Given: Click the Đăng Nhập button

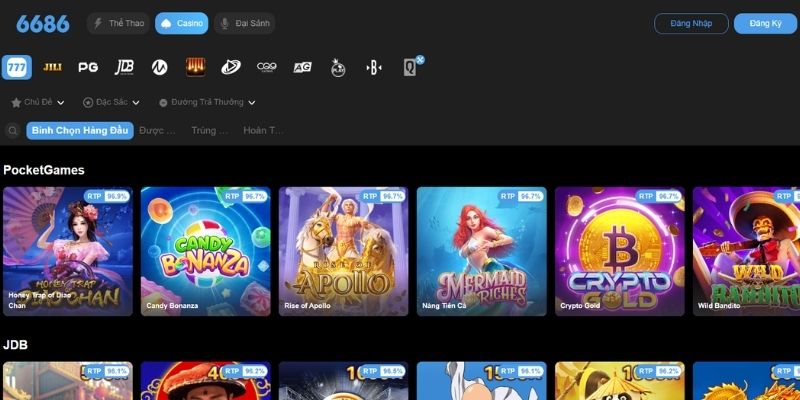Looking at the screenshot, I should coord(691,23).
